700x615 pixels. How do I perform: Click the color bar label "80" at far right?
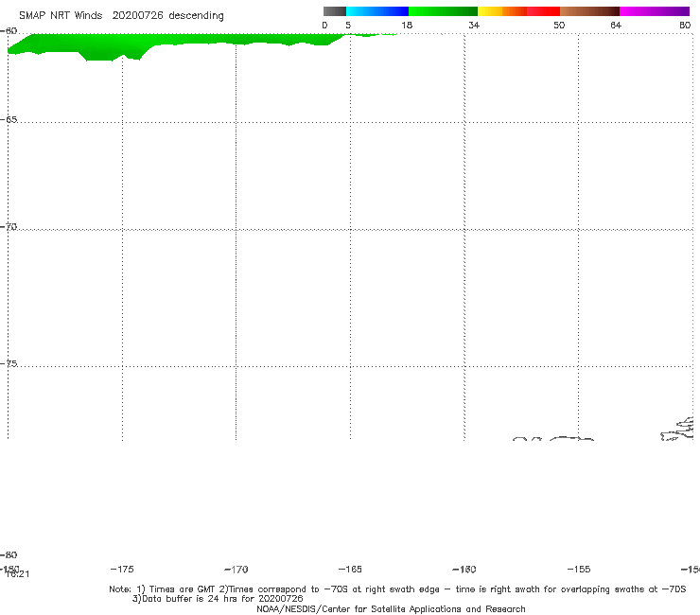pyautogui.click(x=685, y=26)
